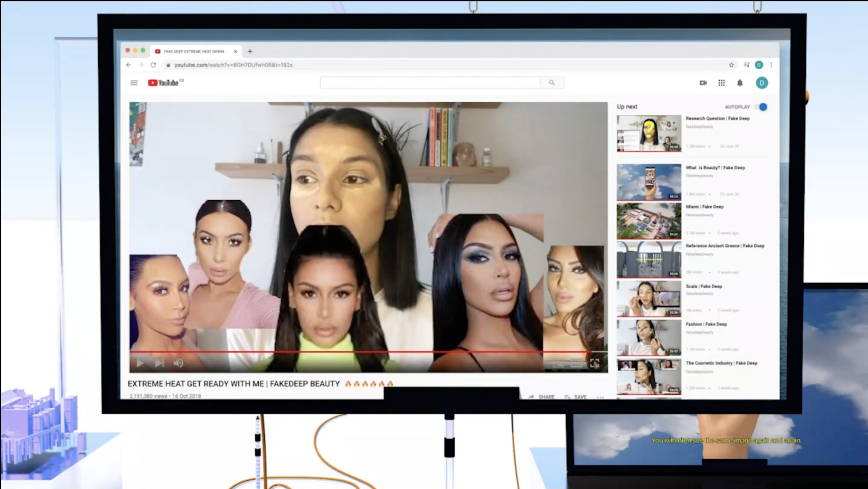Click the Fashion | Fake Deep title
868x489 pixels.
(706, 324)
